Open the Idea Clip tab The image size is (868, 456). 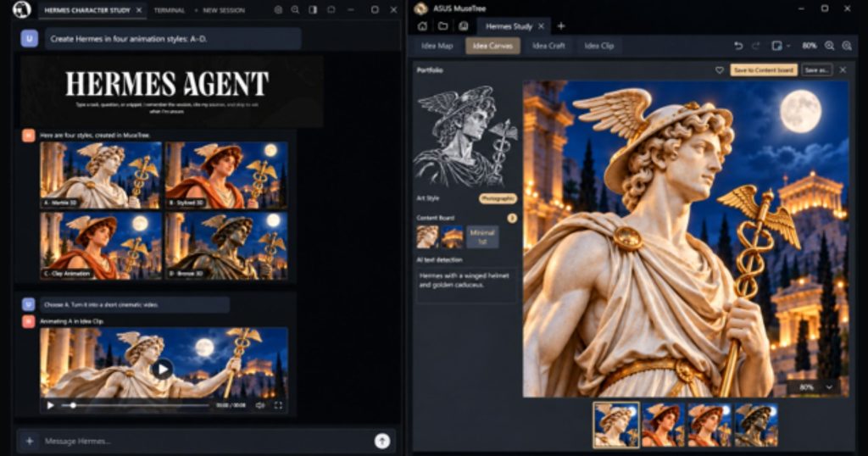[x=599, y=46]
